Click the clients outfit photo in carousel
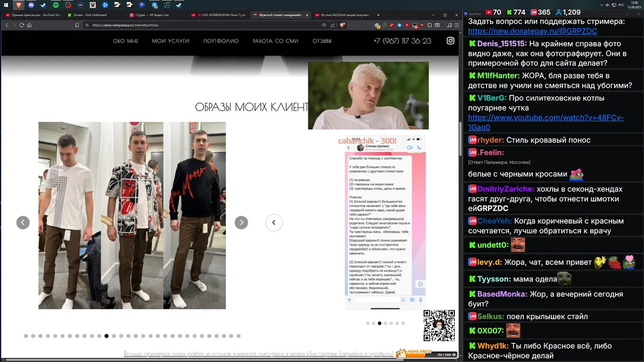Screen dimensions: 644x362 point(132,215)
